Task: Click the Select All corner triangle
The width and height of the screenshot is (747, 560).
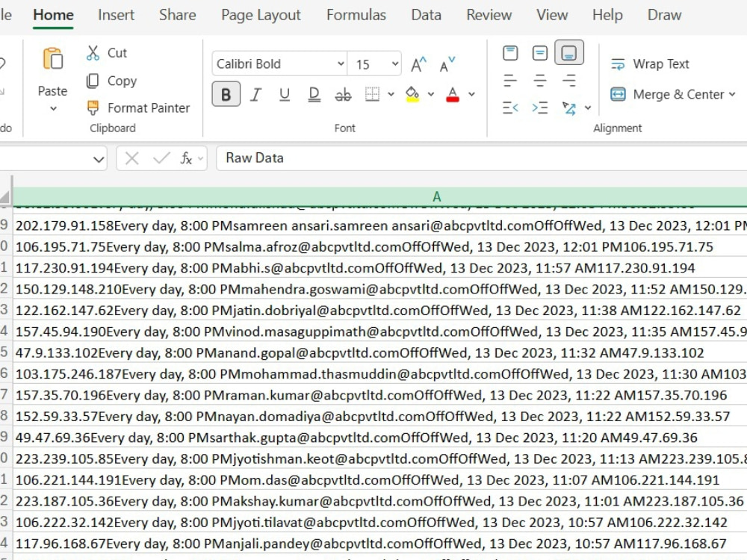Action: pyautogui.click(x=4, y=196)
